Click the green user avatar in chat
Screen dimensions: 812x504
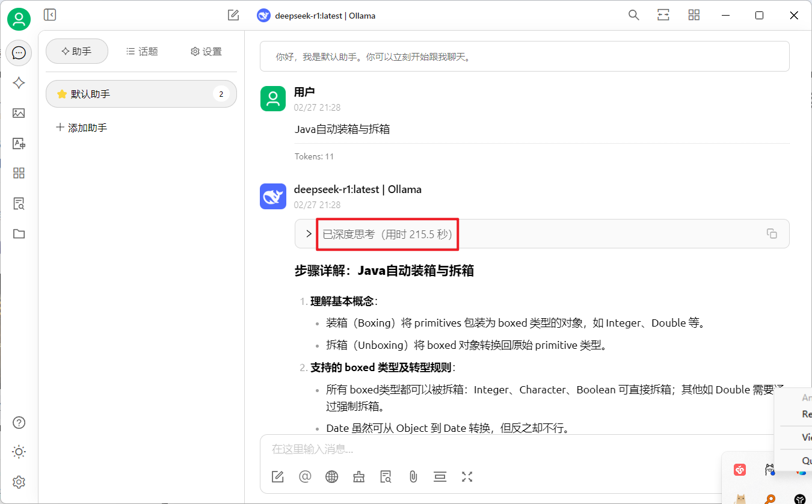coord(273,98)
